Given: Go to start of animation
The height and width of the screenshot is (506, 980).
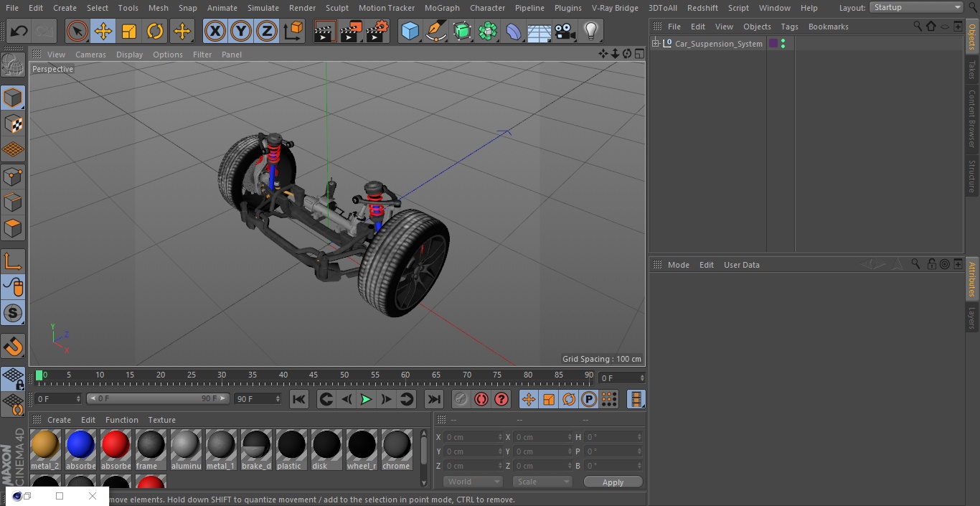Looking at the screenshot, I should (x=299, y=399).
